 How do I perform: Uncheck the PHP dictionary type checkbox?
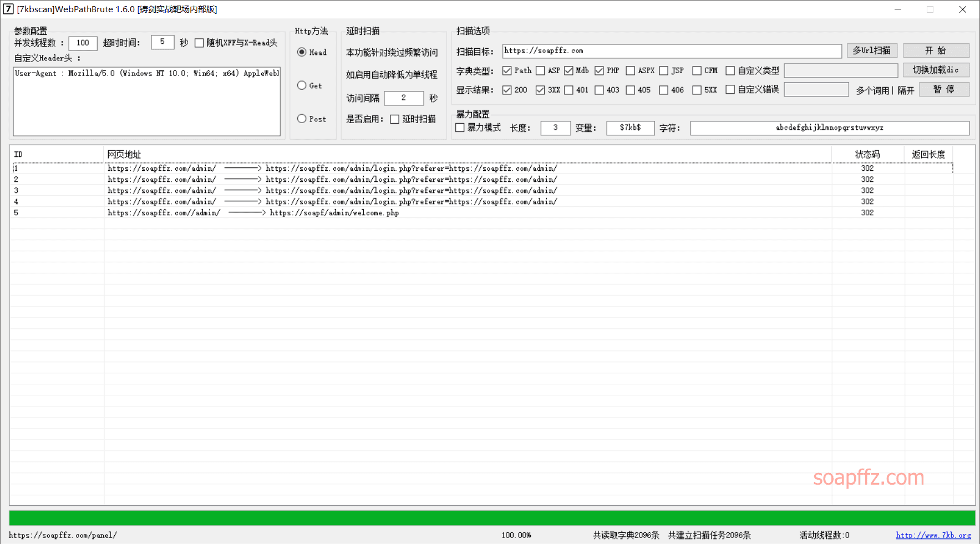[599, 70]
